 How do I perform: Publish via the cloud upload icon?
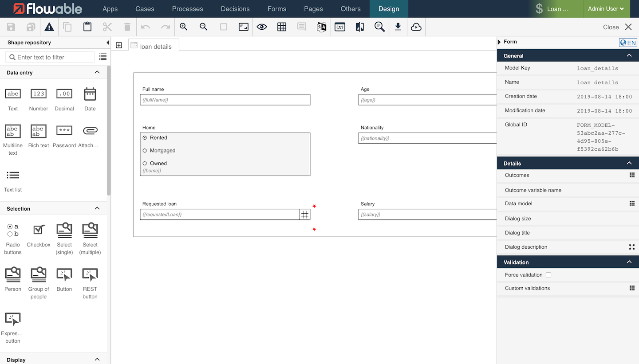(416, 27)
